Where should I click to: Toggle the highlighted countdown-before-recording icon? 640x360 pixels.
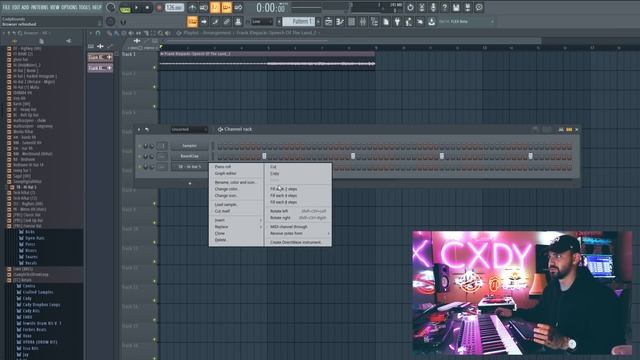click(215, 8)
